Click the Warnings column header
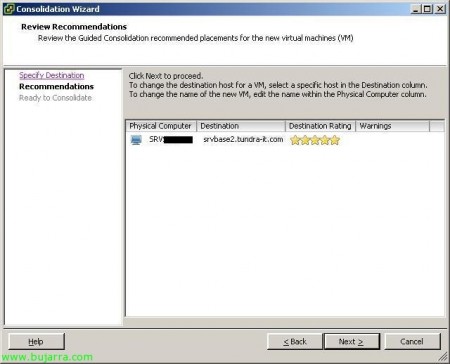The width and height of the screenshot is (450, 364). pos(393,126)
